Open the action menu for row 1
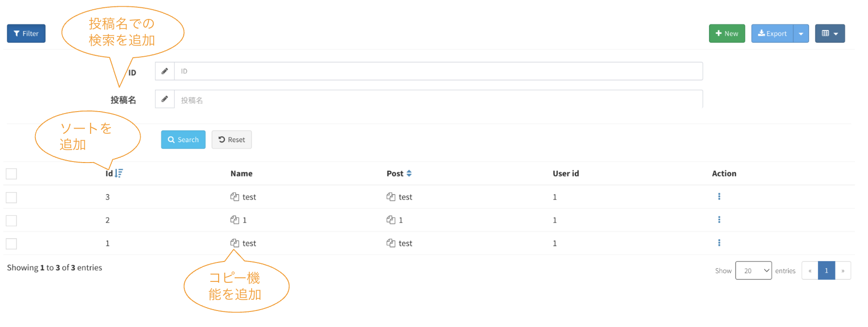Viewport: 868px width, 327px height. [x=719, y=243]
